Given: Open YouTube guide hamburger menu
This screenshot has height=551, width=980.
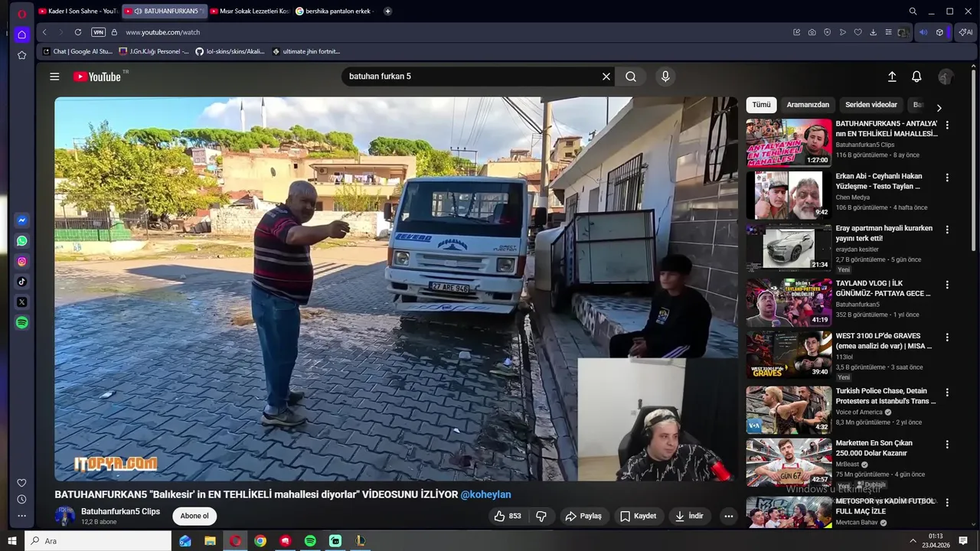Looking at the screenshot, I should click(54, 77).
